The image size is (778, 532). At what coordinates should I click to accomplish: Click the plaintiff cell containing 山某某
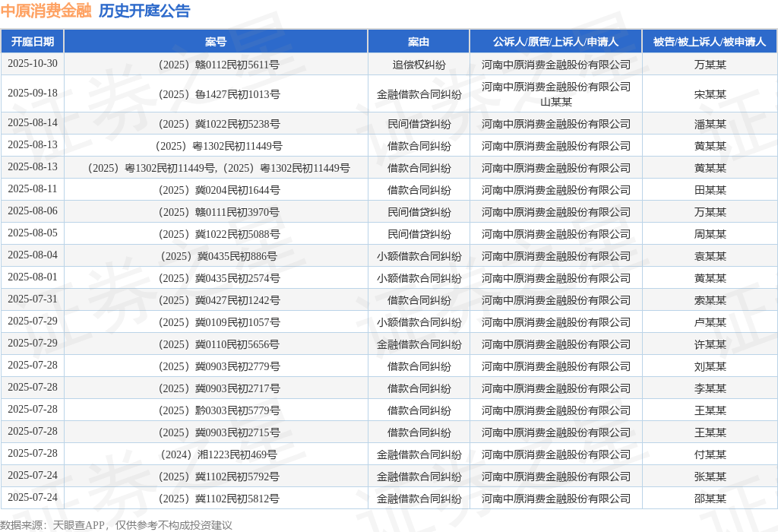click(x=555, y=94)
